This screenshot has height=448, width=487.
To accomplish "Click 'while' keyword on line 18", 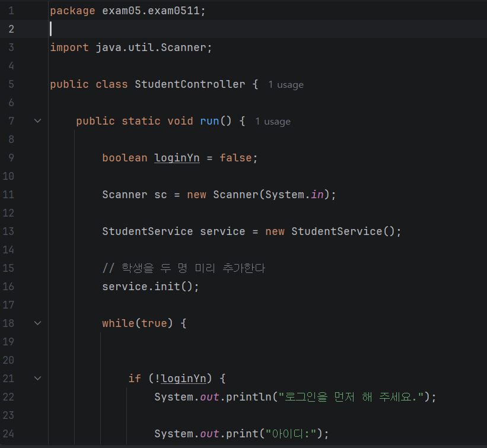I will 118,323.
